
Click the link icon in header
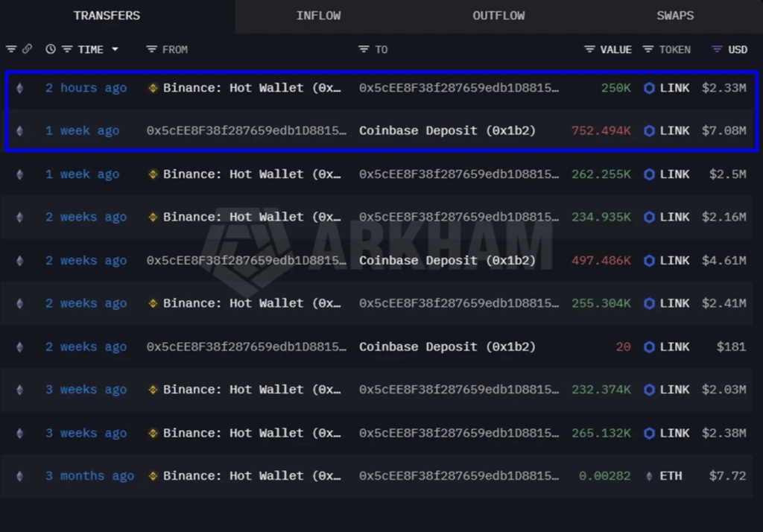[x=28, y=49]
